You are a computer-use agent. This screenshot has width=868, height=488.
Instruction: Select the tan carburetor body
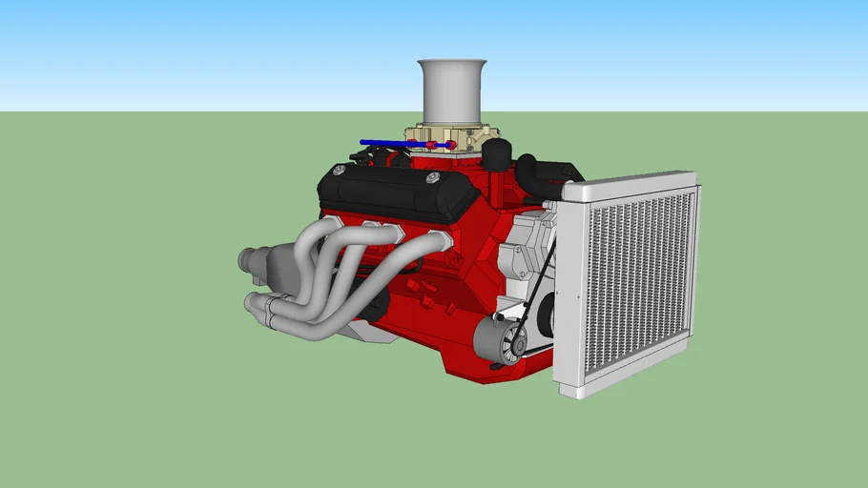(x=452, y=138)
